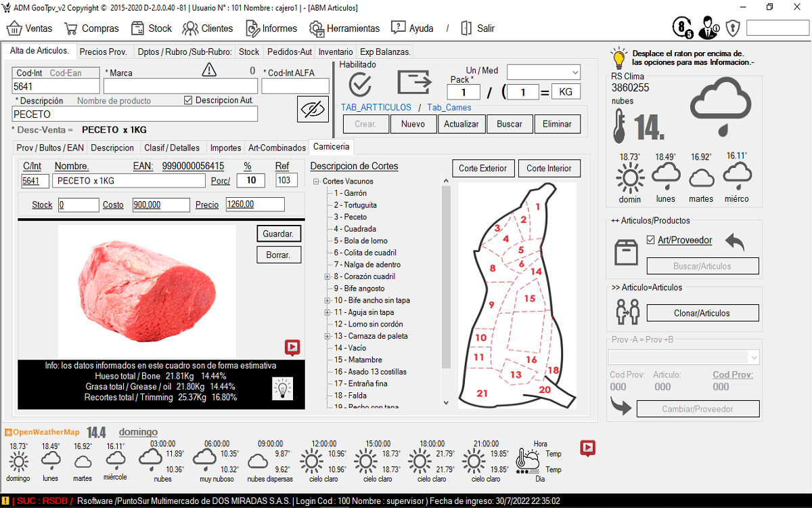Click the Tab_Carnes link
This screenshot has height=508, width=812.
pos(449,107)
